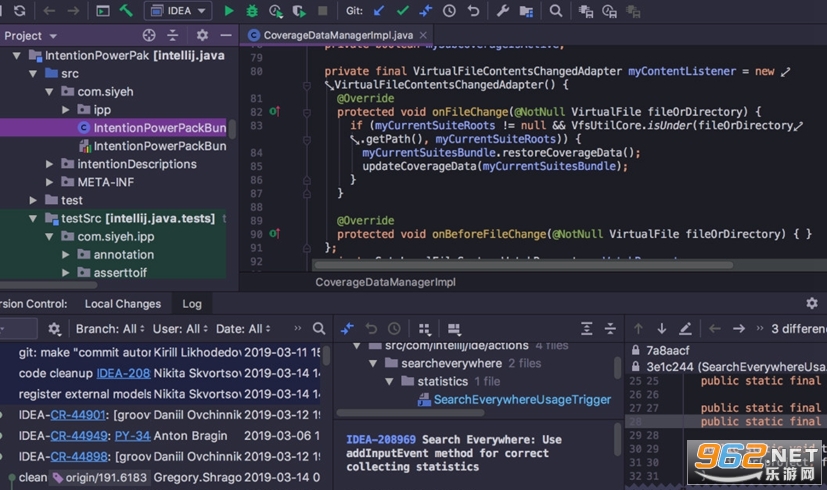827x490 pixels.
Task: Use the editor horizontal scrollbar
Action: click(x=522, y=265)
